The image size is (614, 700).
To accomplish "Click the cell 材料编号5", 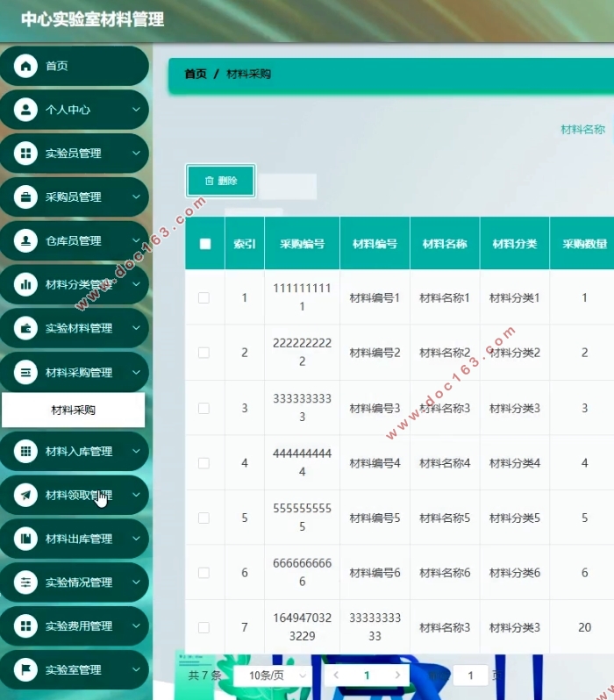I will click(x=375, y=518).
